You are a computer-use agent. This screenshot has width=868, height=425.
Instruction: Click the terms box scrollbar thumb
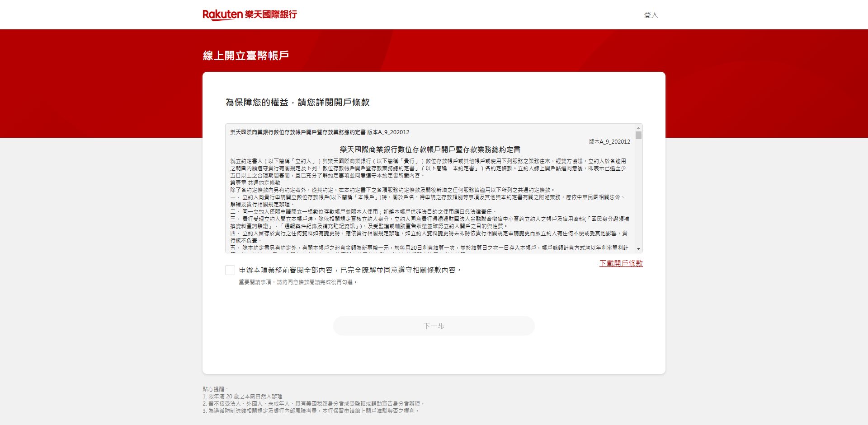[x=638, y=135]
